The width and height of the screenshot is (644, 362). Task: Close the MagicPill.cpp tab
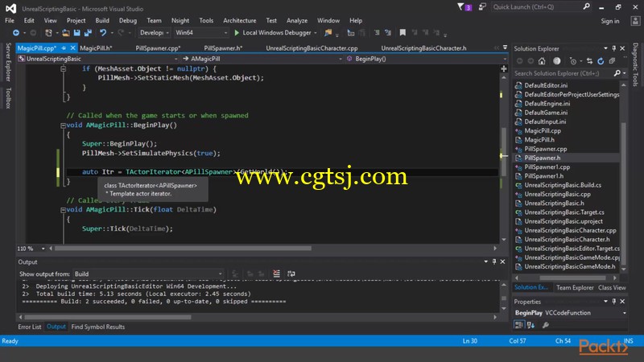[72, 48]
